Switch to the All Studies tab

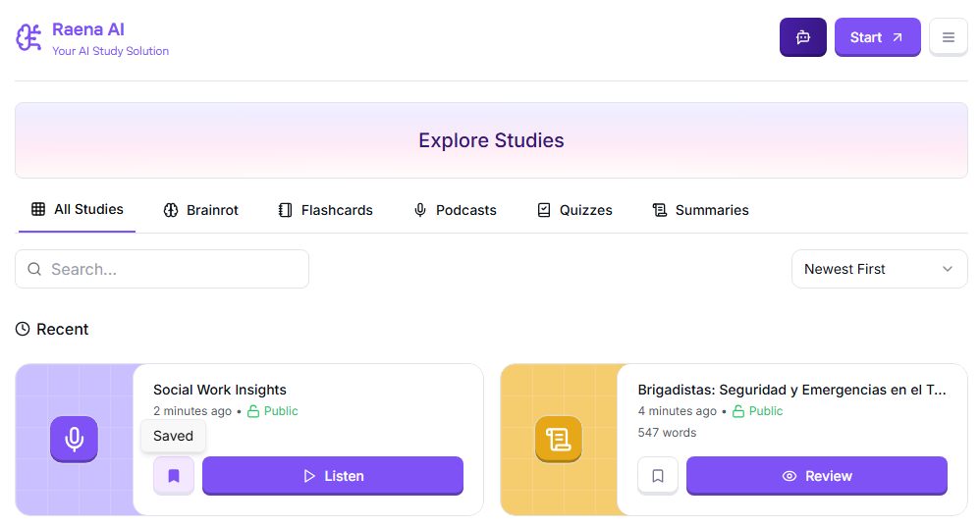[78, 210]
